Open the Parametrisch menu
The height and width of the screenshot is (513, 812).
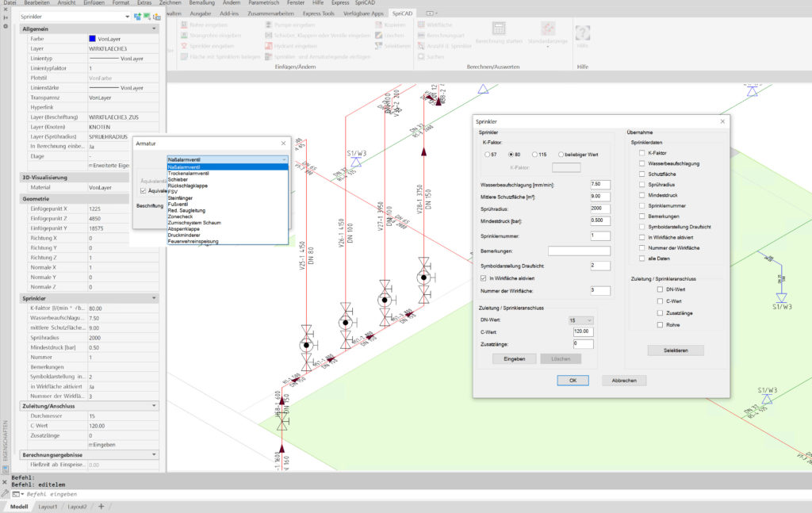pyautogui.click(x=264, y=3)
